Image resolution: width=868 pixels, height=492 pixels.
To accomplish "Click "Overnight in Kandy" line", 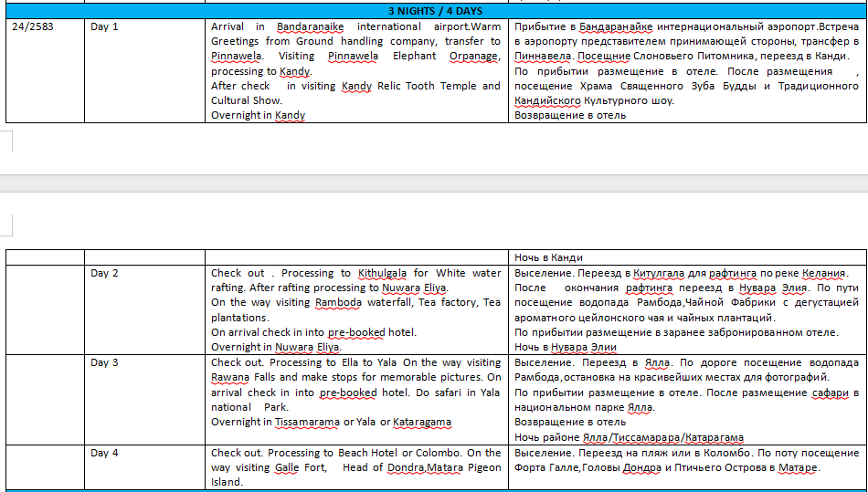I will point(258,115).
